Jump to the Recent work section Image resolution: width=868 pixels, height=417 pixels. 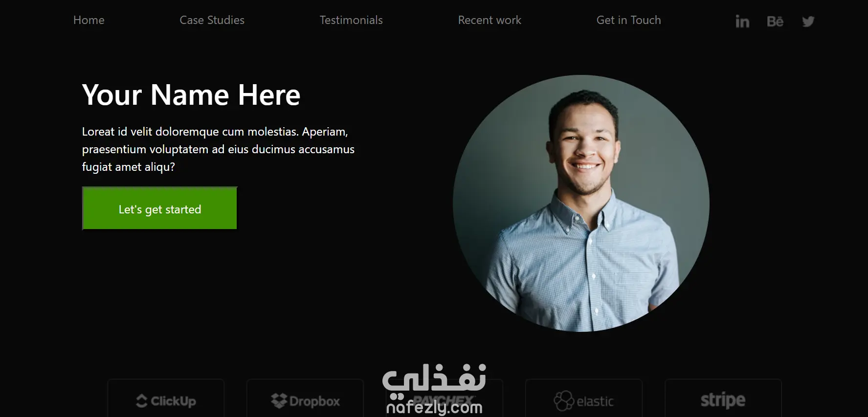490,20
